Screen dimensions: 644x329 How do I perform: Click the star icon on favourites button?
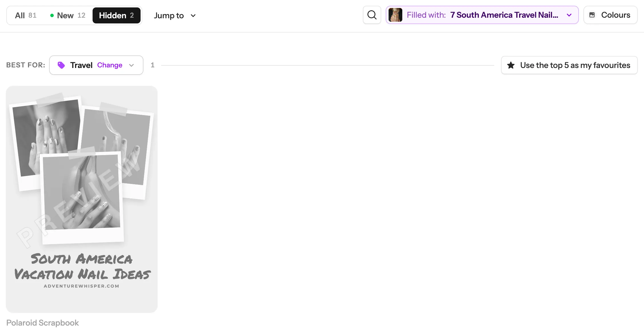pyautogui.click(x=511, y=65)
